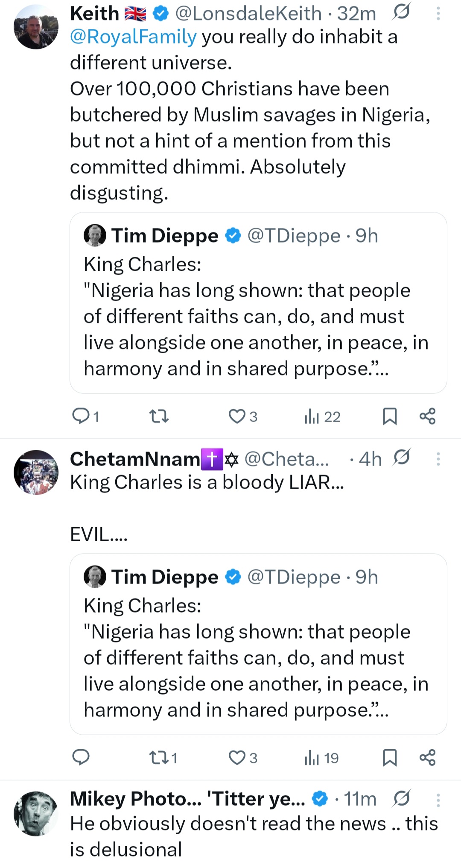Bookmark Keith's tweet

point(390,416)
